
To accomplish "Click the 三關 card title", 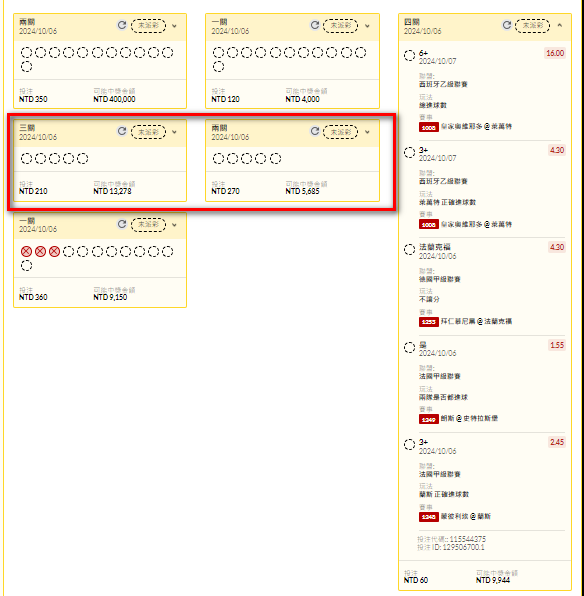I will click(x=27, y=128).
